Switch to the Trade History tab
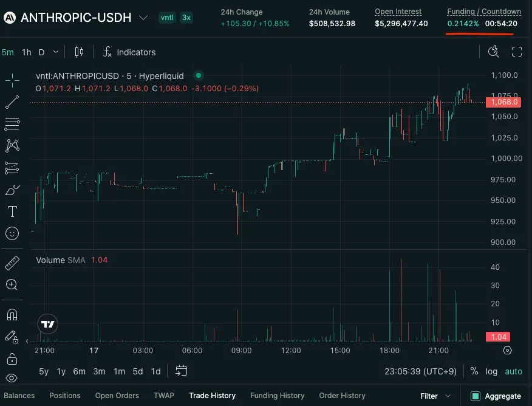Image resolution: width=532 pixels, height=406 pixels. pyautogui.click(x=213, y=396)
